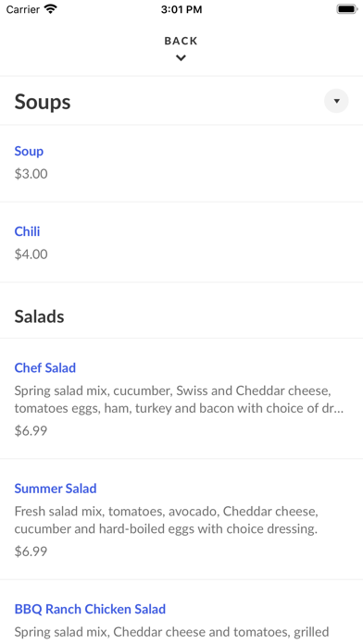
Task: Tap the $3.00 Soup price
Action: pos(31,174)
